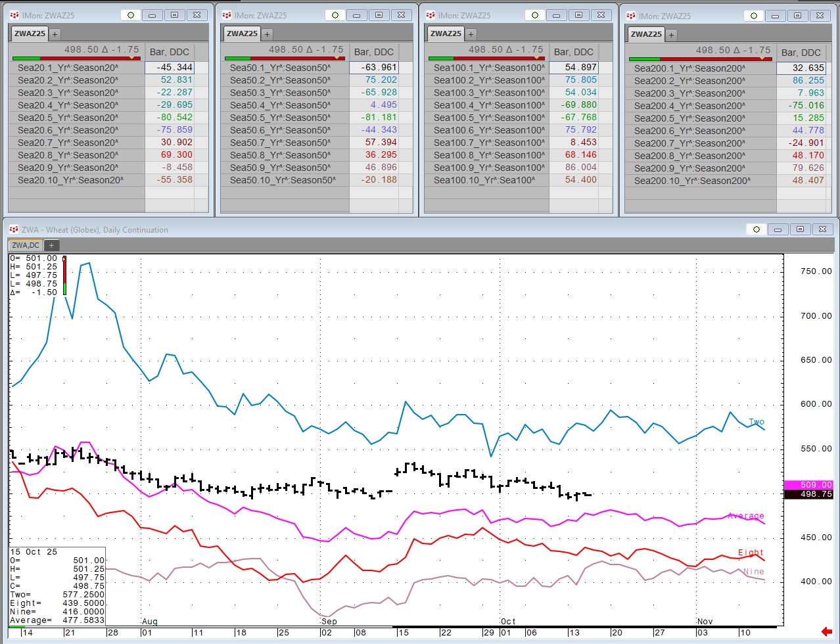Click the app logo in Wheat chart title

tap(14, 229)
